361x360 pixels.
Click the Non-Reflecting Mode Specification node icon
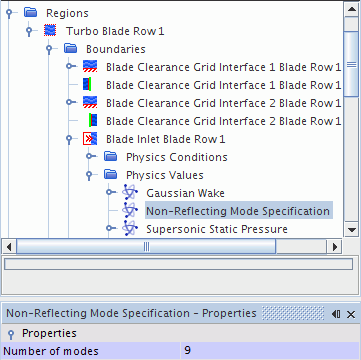click(x=130, y=211)
